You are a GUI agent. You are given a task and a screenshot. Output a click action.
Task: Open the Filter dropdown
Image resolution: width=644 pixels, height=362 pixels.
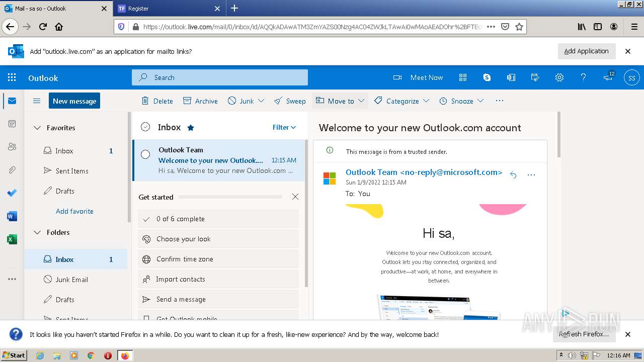[x=284, y=127]
